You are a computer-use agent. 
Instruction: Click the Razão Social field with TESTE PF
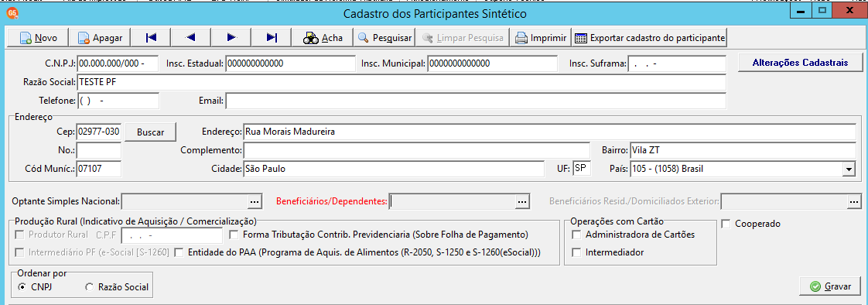402,82
